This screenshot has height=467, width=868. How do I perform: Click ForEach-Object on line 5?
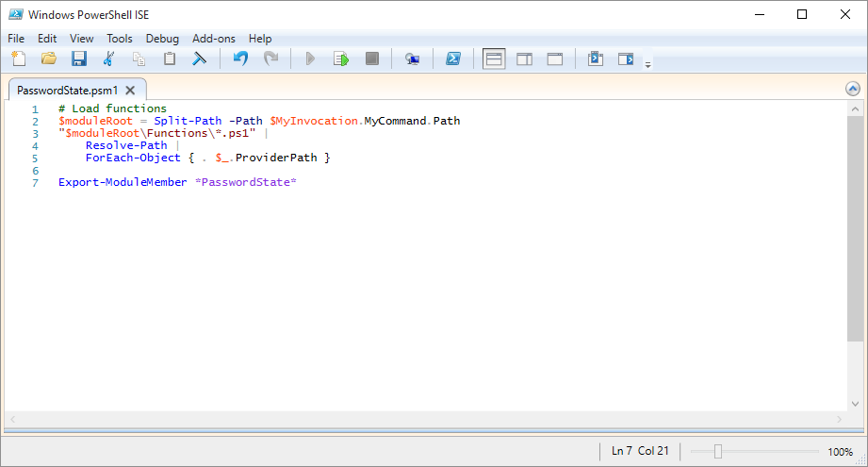pos(133,158)
